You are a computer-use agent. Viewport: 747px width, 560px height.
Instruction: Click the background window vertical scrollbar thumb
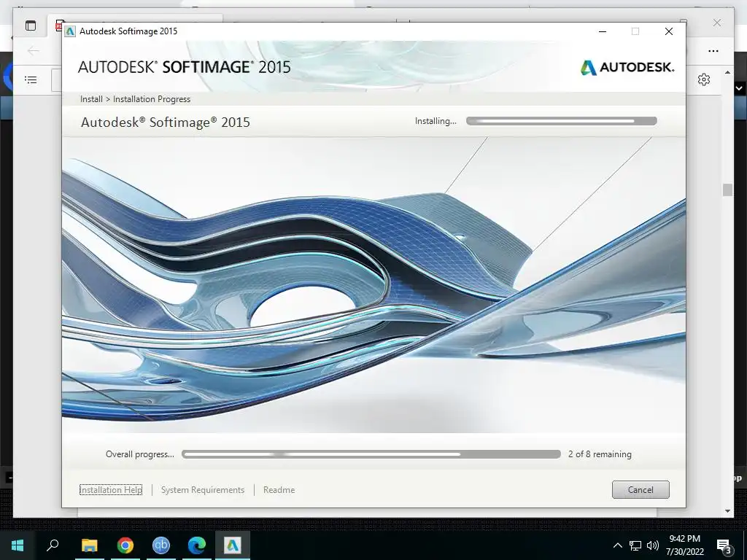tap(727, 190)
